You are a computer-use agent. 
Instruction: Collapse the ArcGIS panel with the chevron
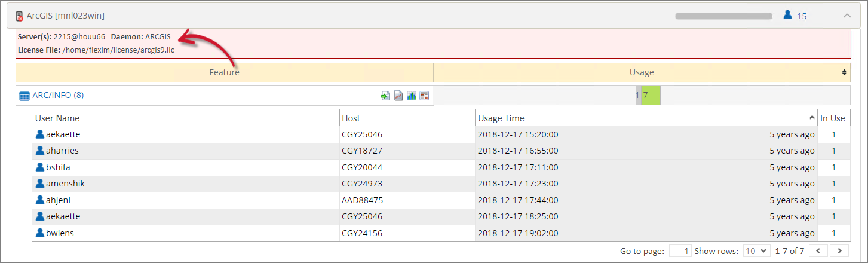[x=847, y=16]
